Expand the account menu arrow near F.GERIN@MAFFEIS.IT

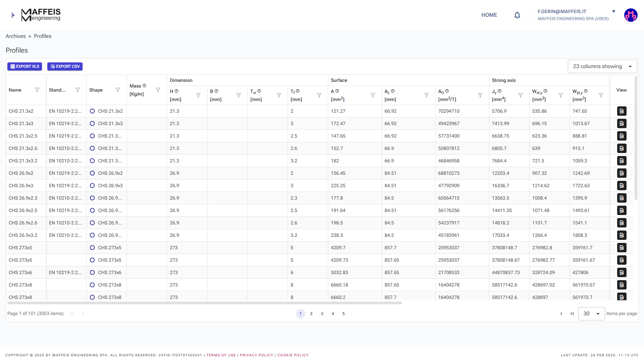tap(613, 11)
